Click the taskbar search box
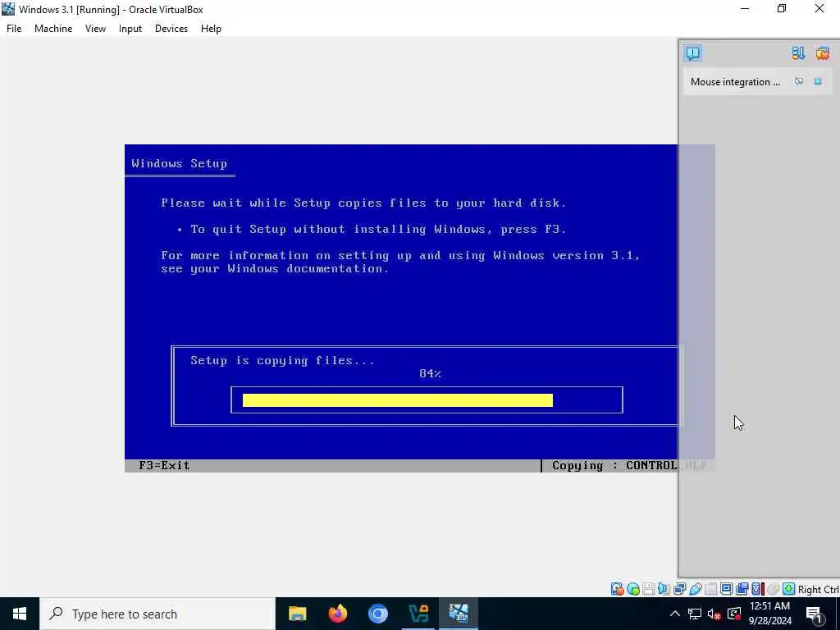Image resolution: width=840 pixels, height=630 pixels. pos(157,614)
